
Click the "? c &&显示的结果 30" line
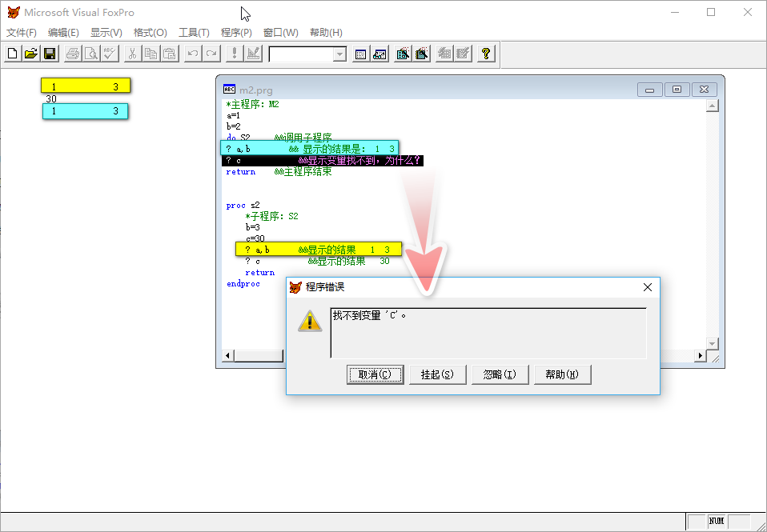[318, 261]
